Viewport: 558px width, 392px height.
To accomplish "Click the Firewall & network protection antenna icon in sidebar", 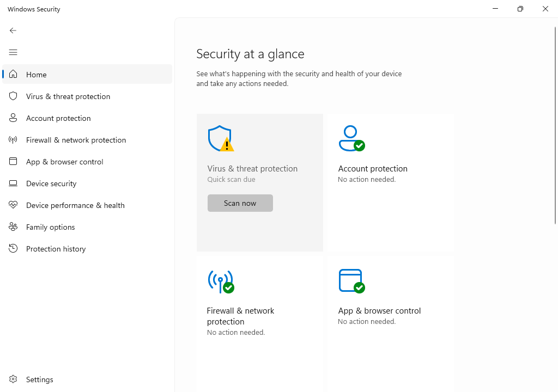I will (13, 140).
